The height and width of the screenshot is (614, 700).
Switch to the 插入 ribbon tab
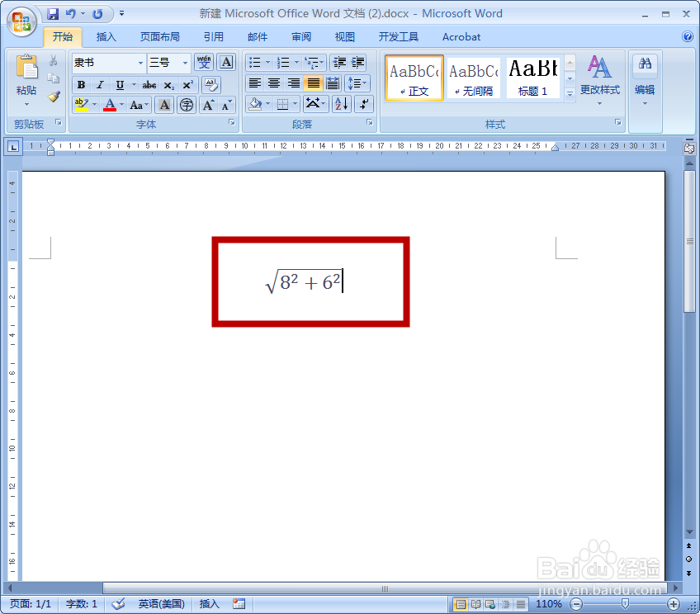click(108, 37)
